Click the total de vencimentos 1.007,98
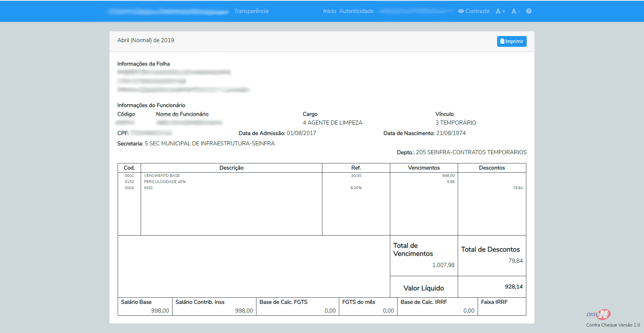The width and height of the screenshot is (644, 333). point(444,265)
